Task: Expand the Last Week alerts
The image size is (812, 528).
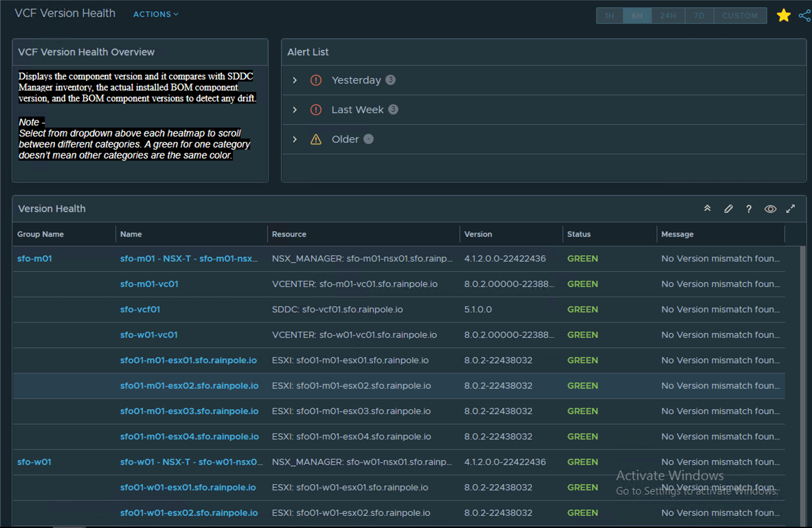Action: point(295,110)
